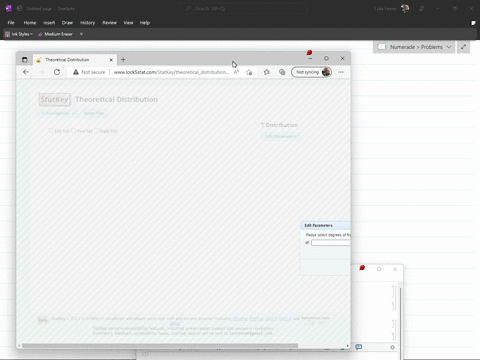Image resolution: width=480 pixels, height=360 pixels.
Task: Open the History ribbon tab
Action: [87, 23]
